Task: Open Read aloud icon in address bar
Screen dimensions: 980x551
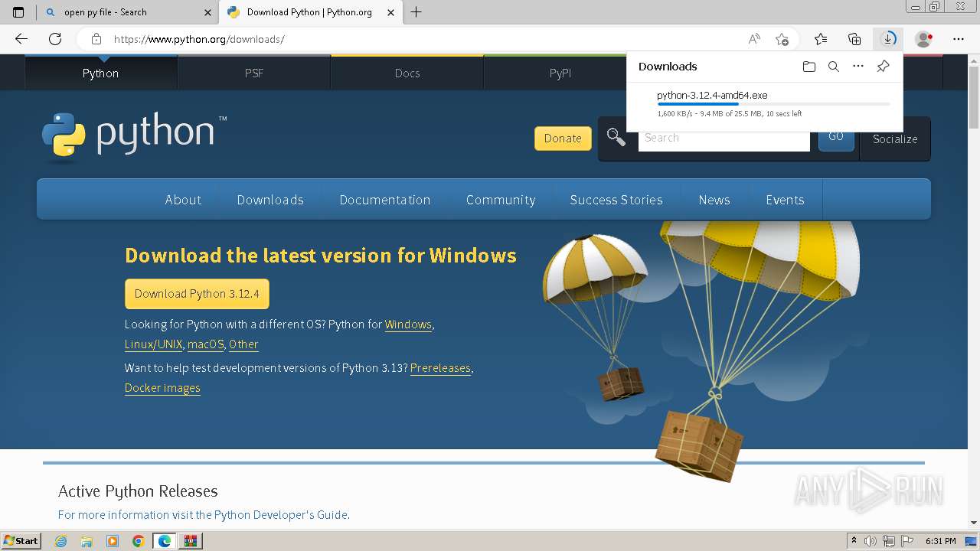Action: 754,39
